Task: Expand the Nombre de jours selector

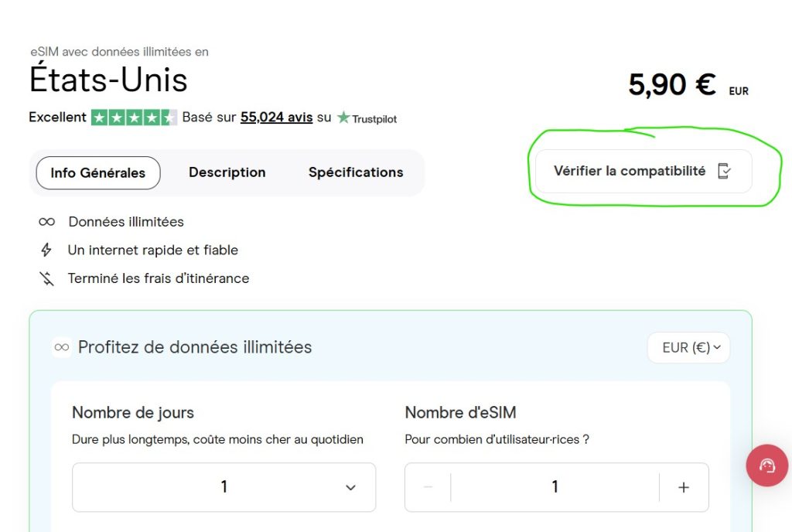Action: click(350, 487)
